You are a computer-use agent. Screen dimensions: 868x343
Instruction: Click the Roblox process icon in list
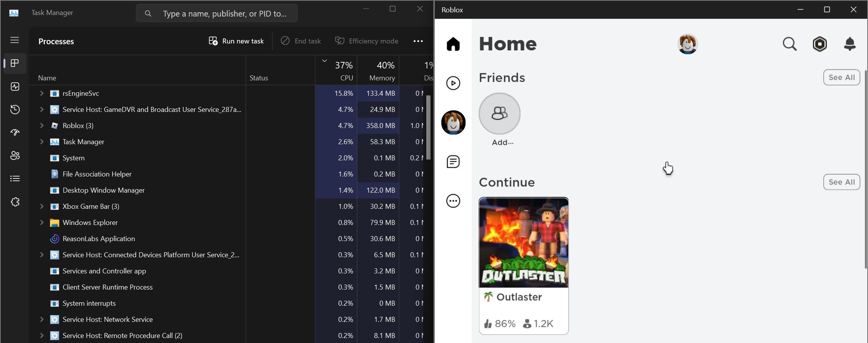[x=55, y=126]
